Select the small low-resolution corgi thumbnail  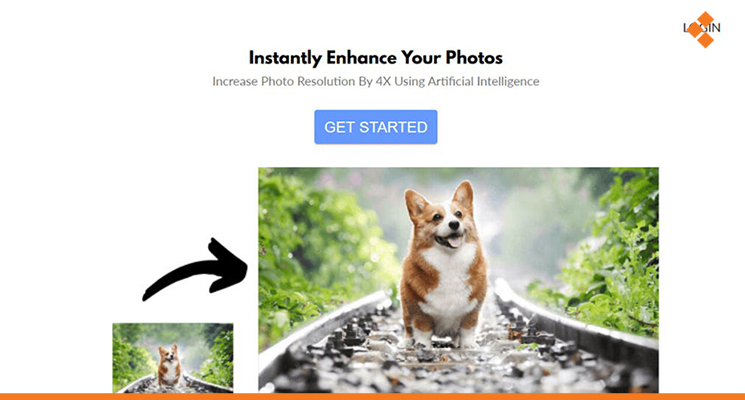point(173,358)
